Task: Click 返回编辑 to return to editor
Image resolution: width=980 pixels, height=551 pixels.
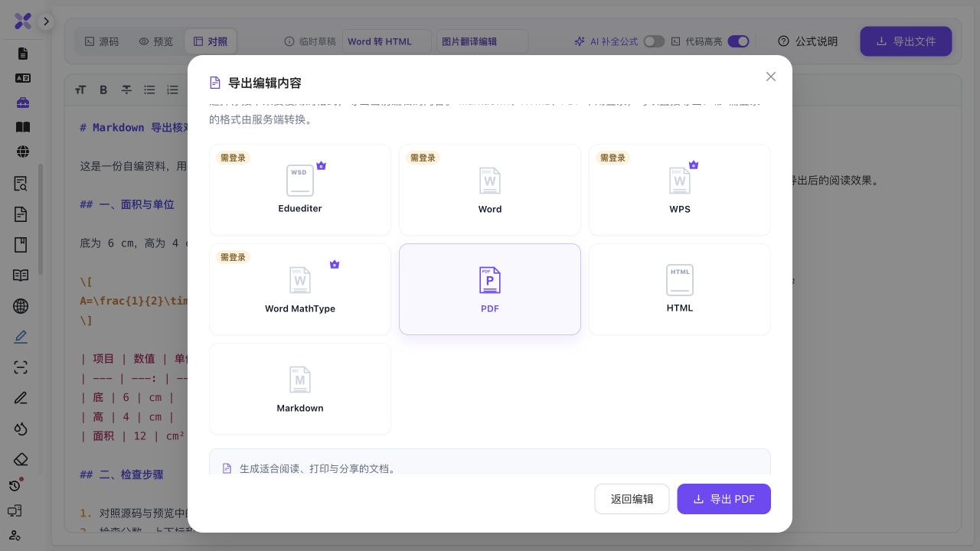Action: [x=632, y=499]
